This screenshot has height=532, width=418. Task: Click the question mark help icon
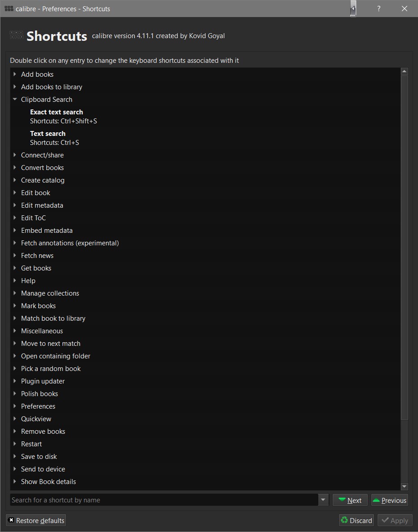[x=378, y=9]
